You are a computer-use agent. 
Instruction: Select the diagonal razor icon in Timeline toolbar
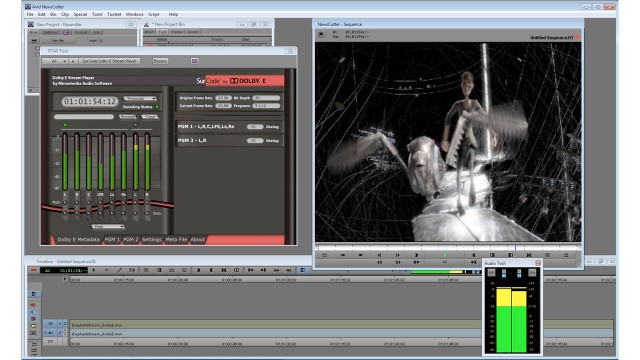(120, 270)
